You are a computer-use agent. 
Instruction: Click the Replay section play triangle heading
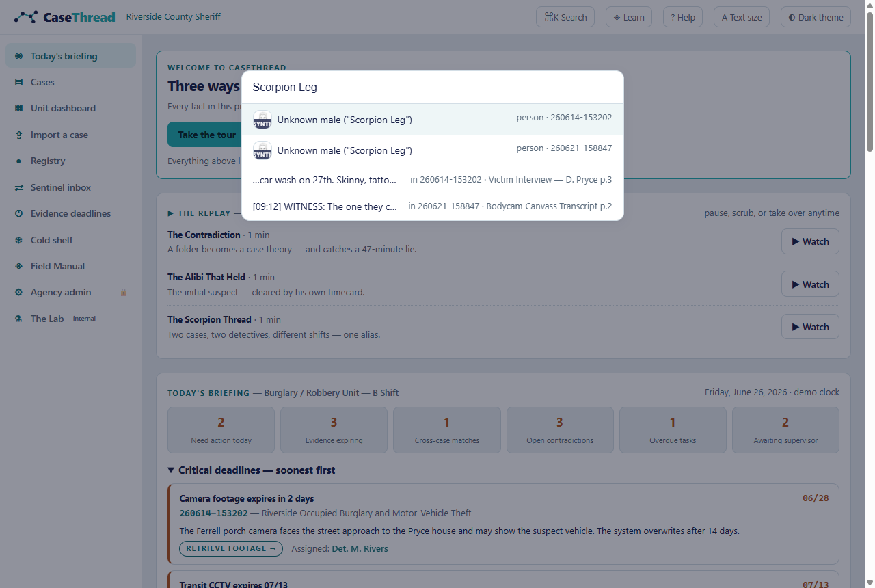tap(170, 213)
